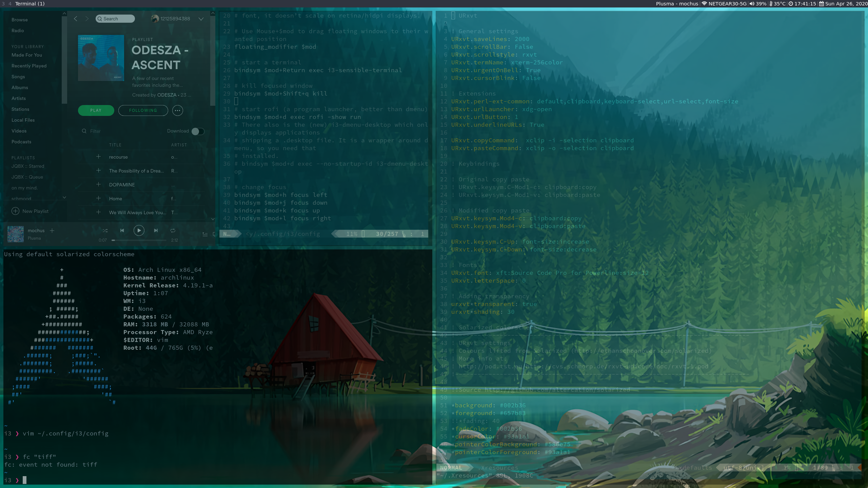Toggle the Download switch
The image size is (868, 488).
point(198,131)
